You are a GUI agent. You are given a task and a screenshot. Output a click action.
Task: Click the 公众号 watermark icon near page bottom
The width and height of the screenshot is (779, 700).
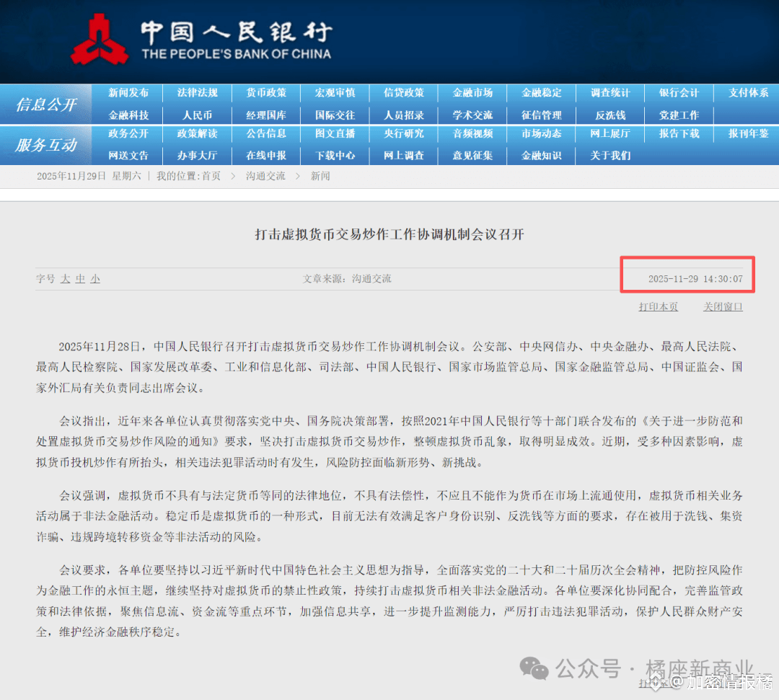(532, 669)
